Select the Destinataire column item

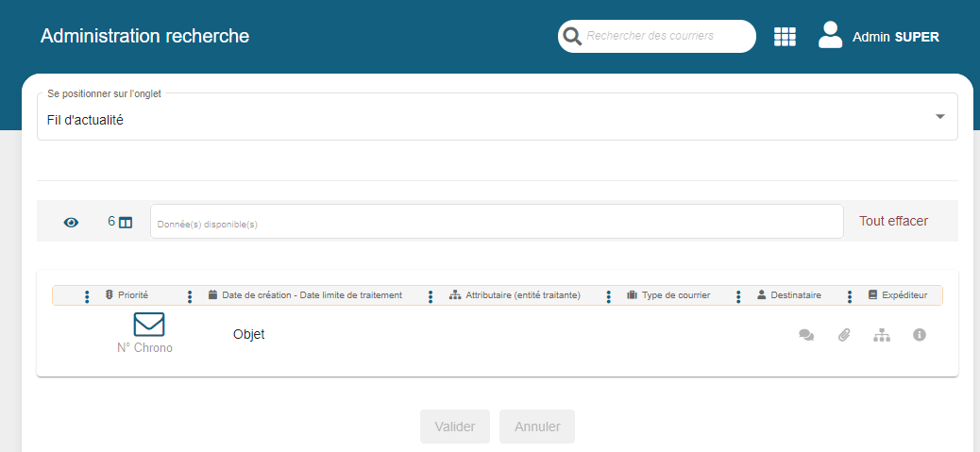click(789, 295)
